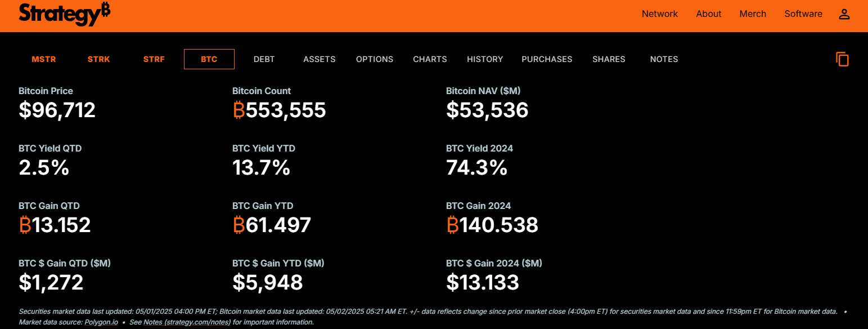
Task: Click the orange Bitcoin symbol next to 553,555
Action: click(x=239, y=110)
